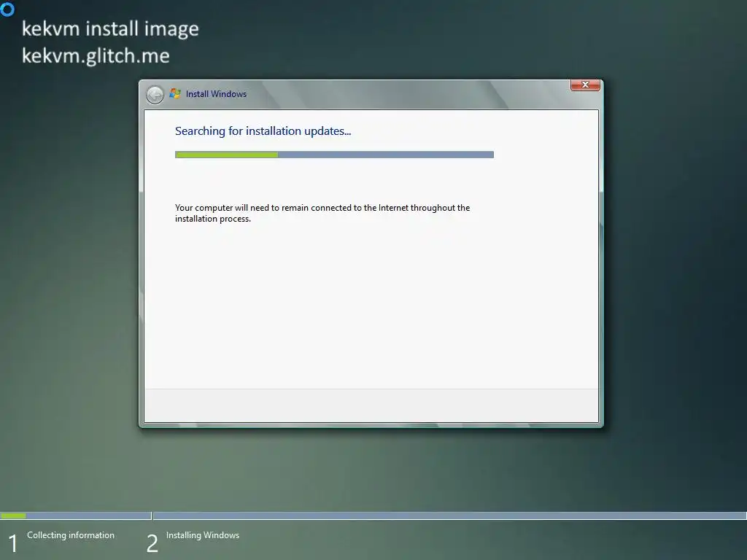The height and width of the screenshot is (560, 747).
Task: Click the step 1 bottom progress bar
Action: (76, 516)
